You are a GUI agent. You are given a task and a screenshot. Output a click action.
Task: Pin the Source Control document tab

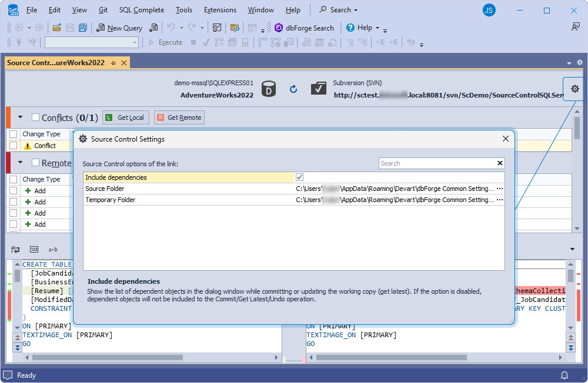113,63
